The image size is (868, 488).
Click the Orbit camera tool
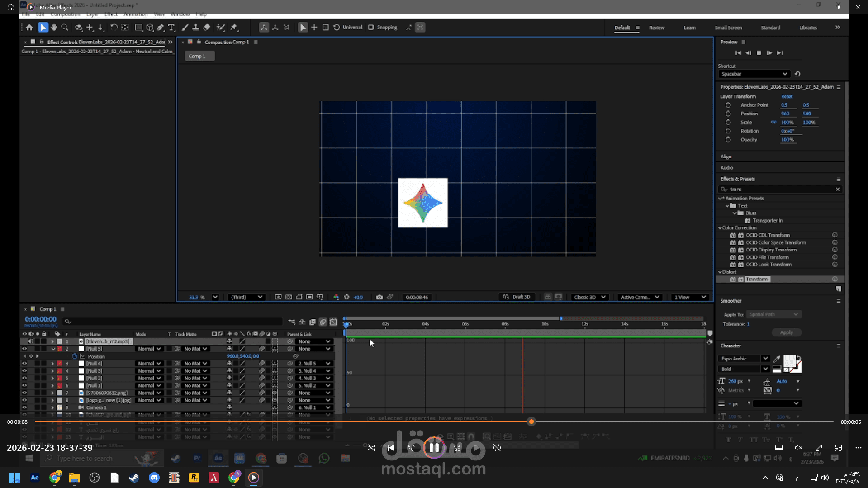(x=79, y=28)
